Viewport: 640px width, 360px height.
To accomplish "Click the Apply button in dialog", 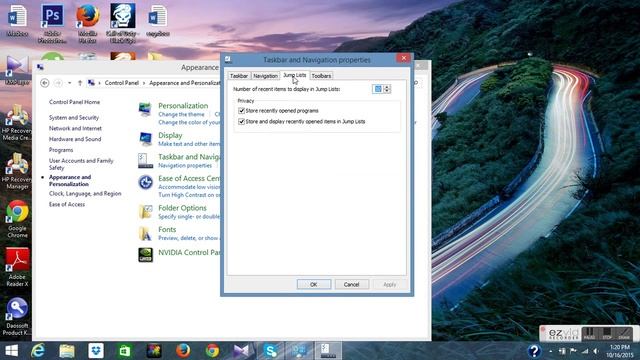I will point(390,284).
